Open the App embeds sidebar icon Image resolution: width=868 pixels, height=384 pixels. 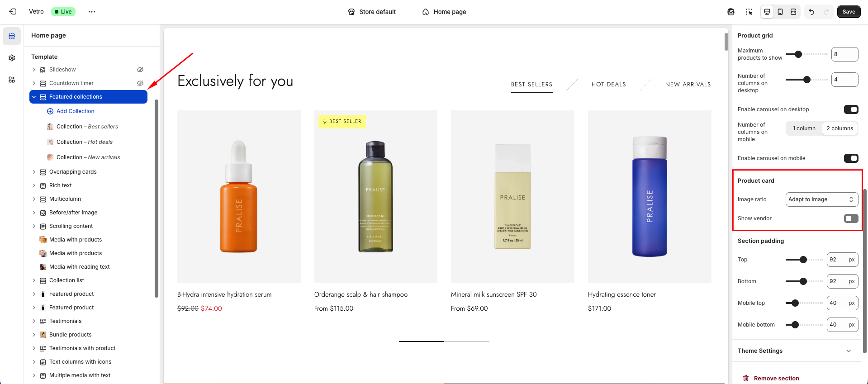pos(12,80)
